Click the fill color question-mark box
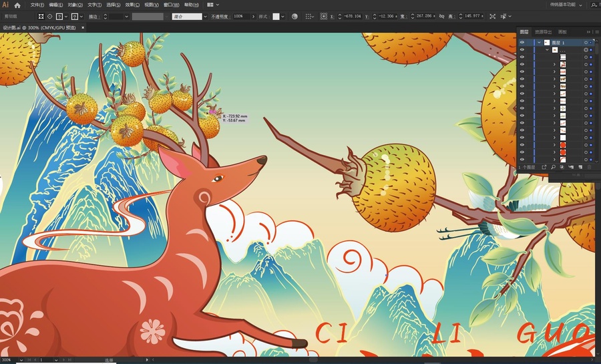This screenshot has height=364, width=601. tap(59, 17)
